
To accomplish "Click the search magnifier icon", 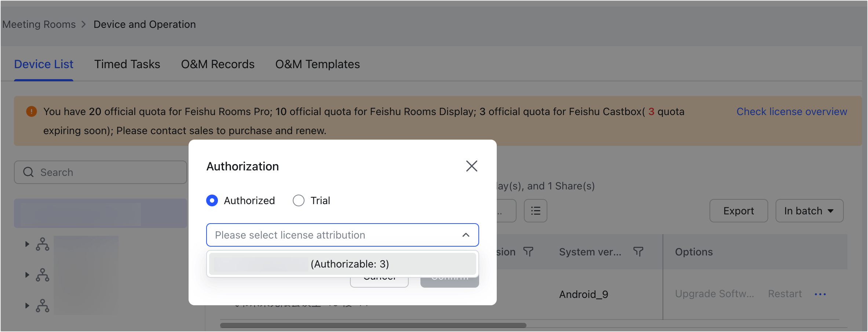I will coord(28,172).
